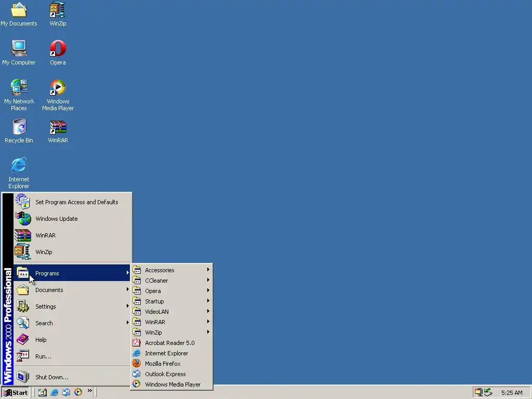The height and width of the screenshot is (399, 532).
Task: Launch Media Player from Quick Launch bar
Action: pyautogui.click(x=78, y=392)
